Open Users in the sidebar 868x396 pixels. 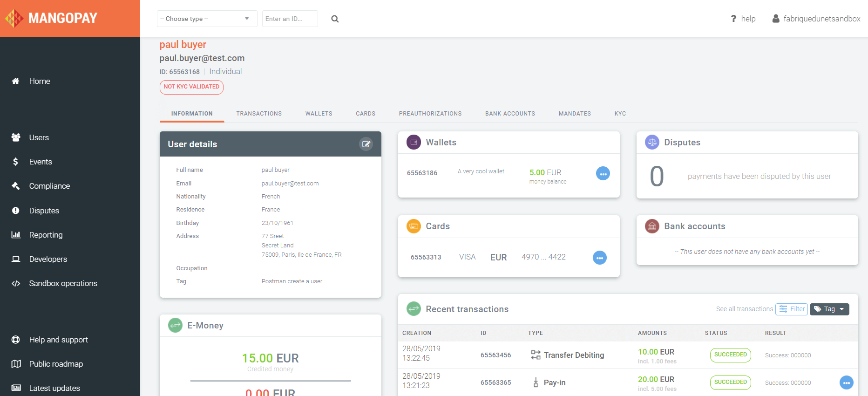pyautogui.click(x=39, y=137)
